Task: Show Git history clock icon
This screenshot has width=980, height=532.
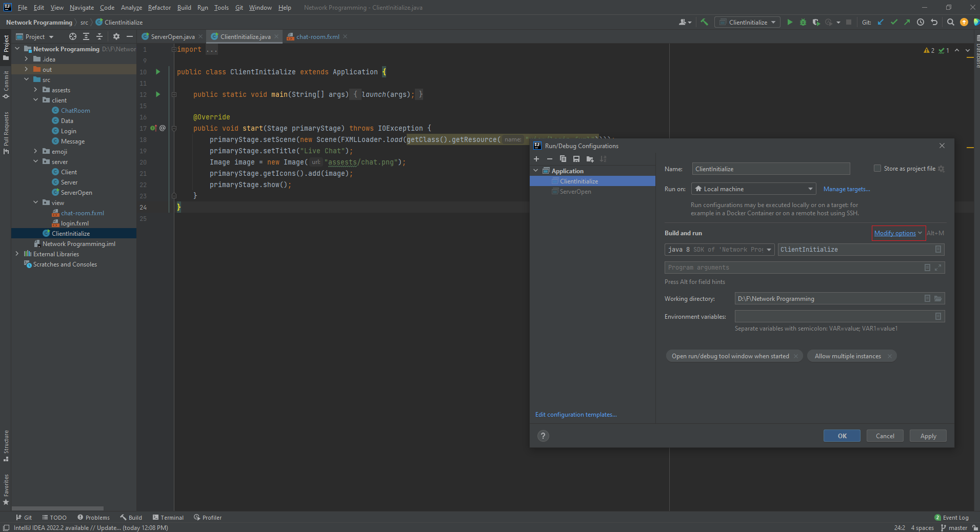Action: [x=921, y=22]
